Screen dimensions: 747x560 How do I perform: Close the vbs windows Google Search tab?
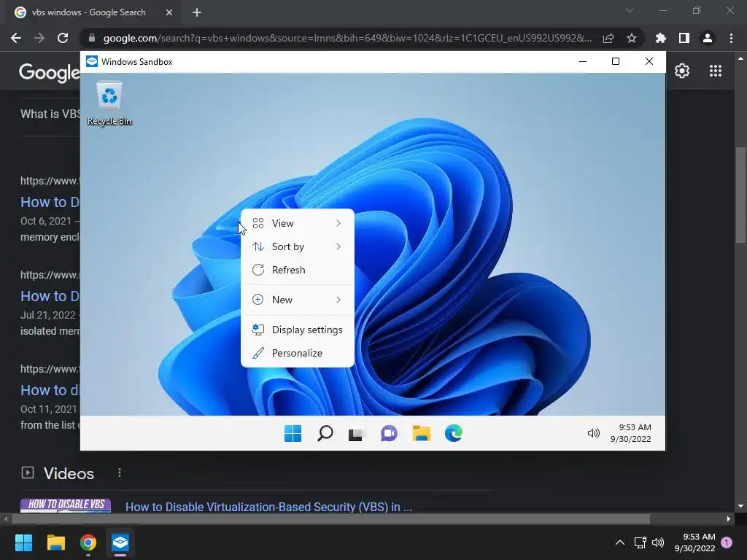click(169, 12)
